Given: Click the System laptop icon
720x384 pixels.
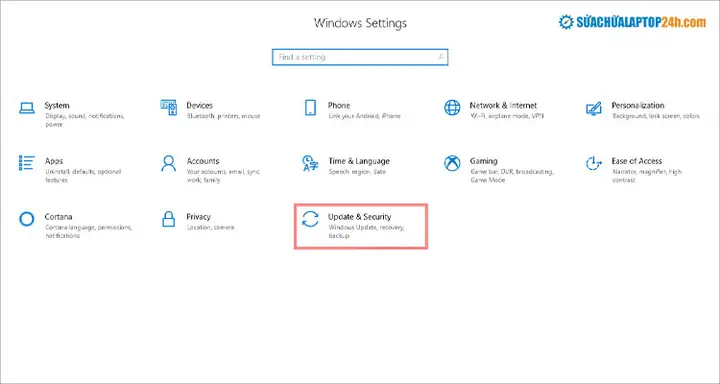Looking at the screenshot, I should coord(27,108).
